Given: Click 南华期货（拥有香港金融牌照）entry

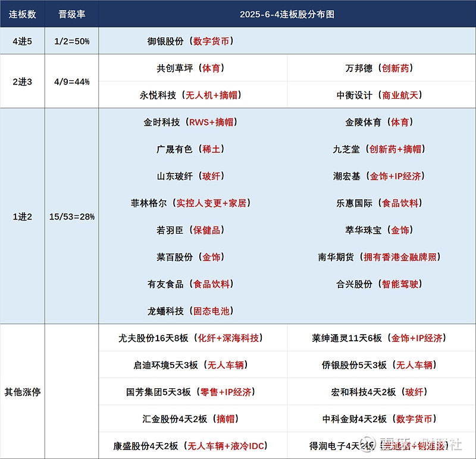Looking at the screenshot, I should (379, 257).
